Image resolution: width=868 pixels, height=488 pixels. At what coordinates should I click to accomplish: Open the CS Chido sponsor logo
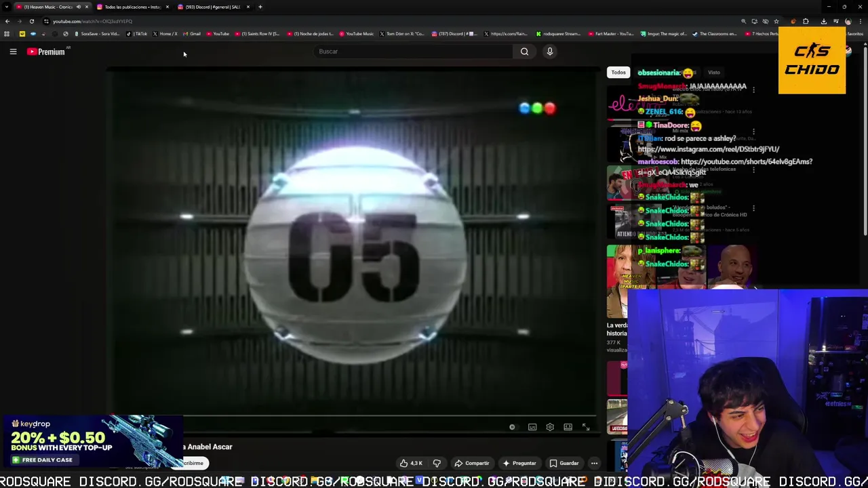(x=812, y=60)
